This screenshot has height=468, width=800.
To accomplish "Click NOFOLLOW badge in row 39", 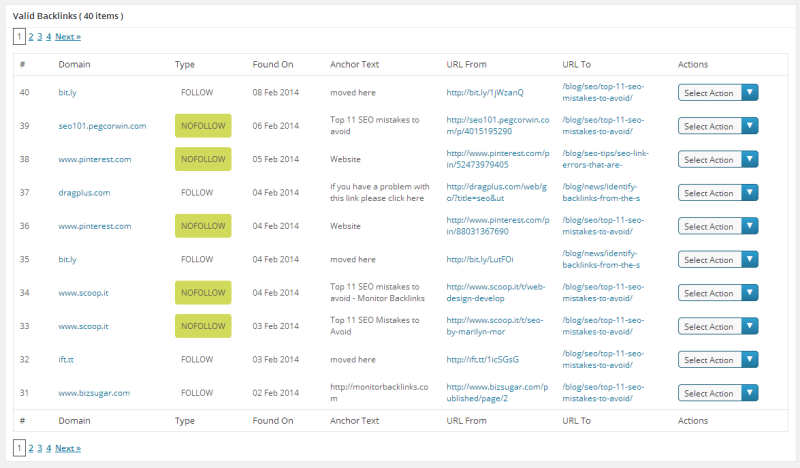I will [x=203, y=126].
